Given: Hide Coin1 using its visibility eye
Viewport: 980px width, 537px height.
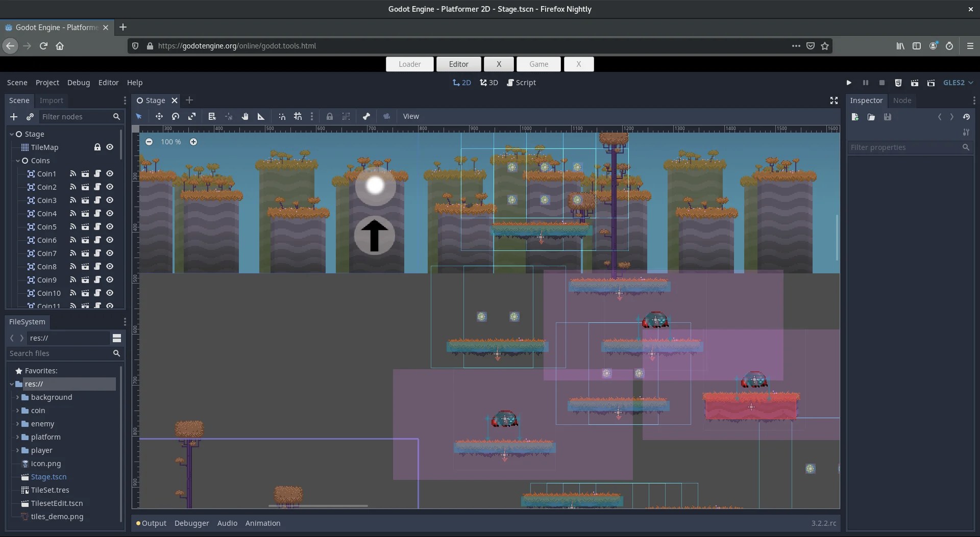Looking at the screenshot, I should click(110, 173).
